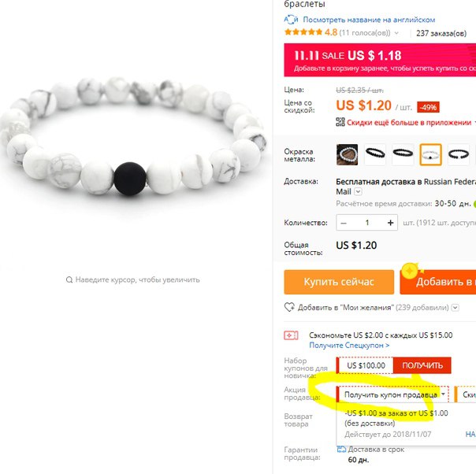
Task: Click the red ПОЛУЧИТЬ coupon button
Action: point(422,365)
